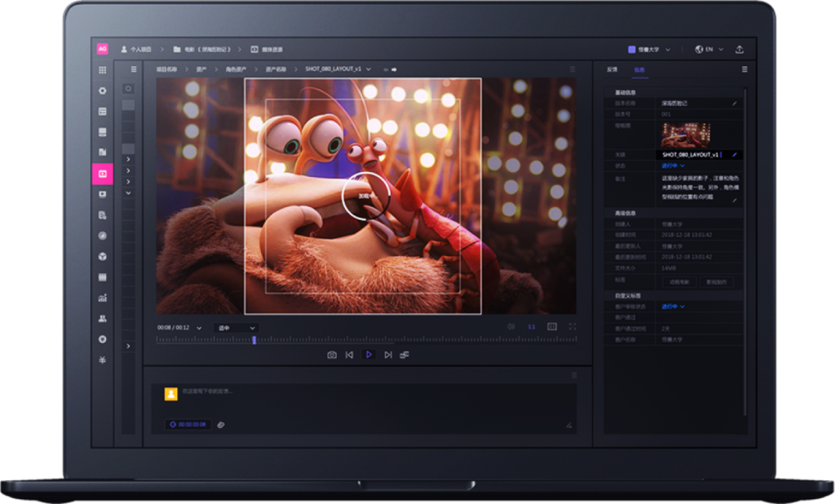Skip to the next frame
The height and width of the screenshot is (504, 835).
click(x=387, y=355)
